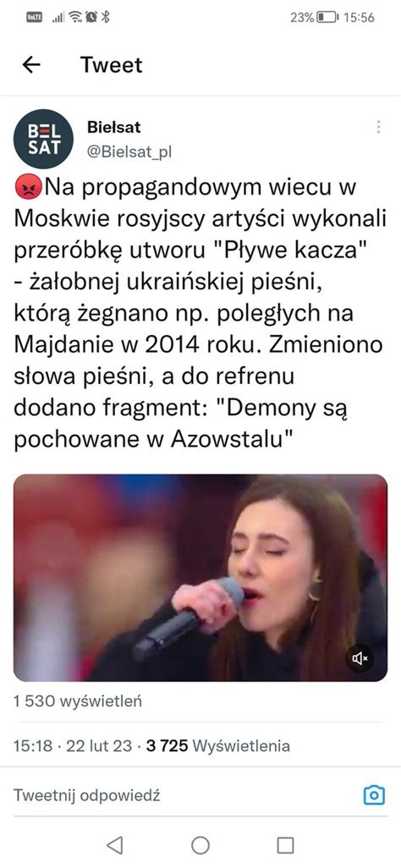Tap the Tweet header title
This screenshot has width=401, height=868.
pos(112,65)
